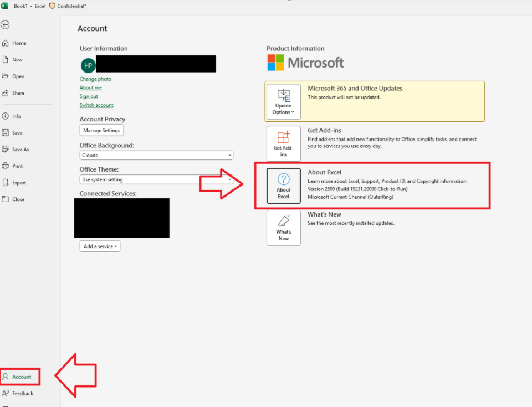This screenshot has width=532, height=407.
Task: Open the Office Theme dropdown
Action: 156,179
